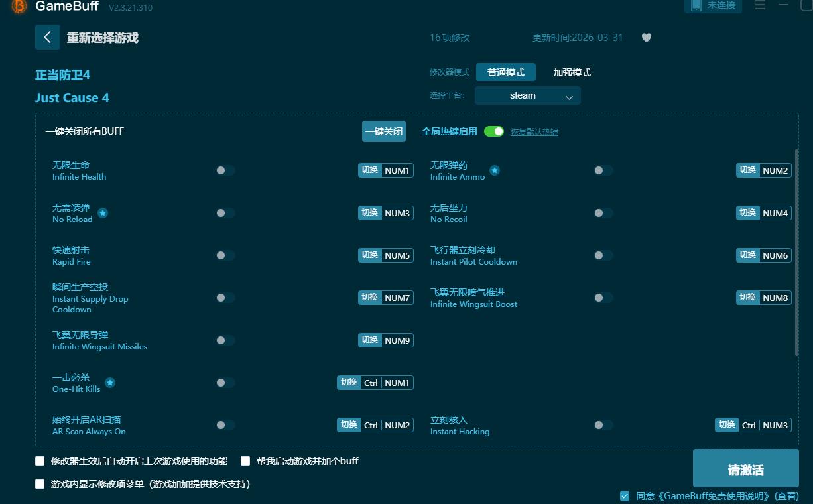Minimize the GameBuff window
This screenshot has height=504, width=813.
tap(783, 5)
